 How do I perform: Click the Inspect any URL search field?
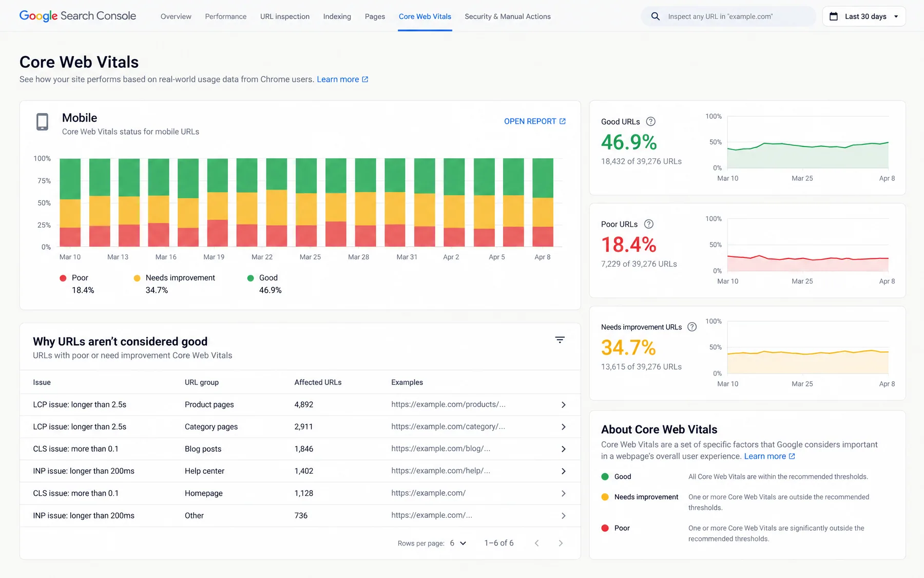[x=728, y=16]
